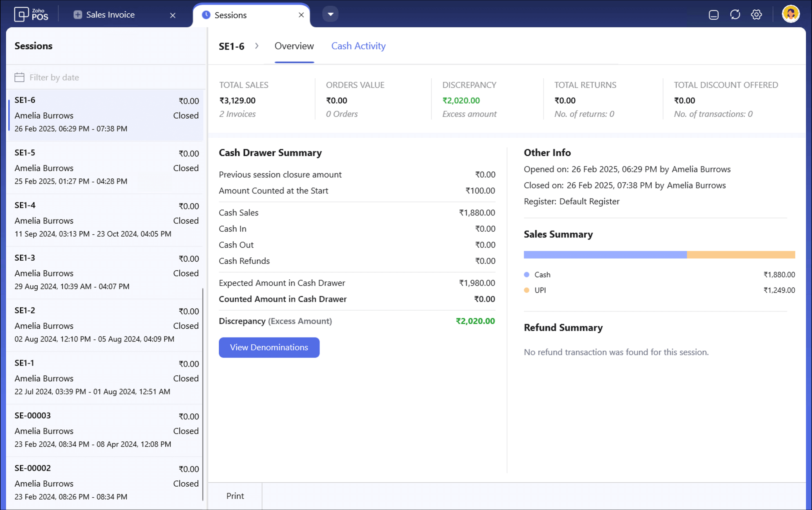
Task: Expand the tabs dropdown arrow
Action: (330, 14)
